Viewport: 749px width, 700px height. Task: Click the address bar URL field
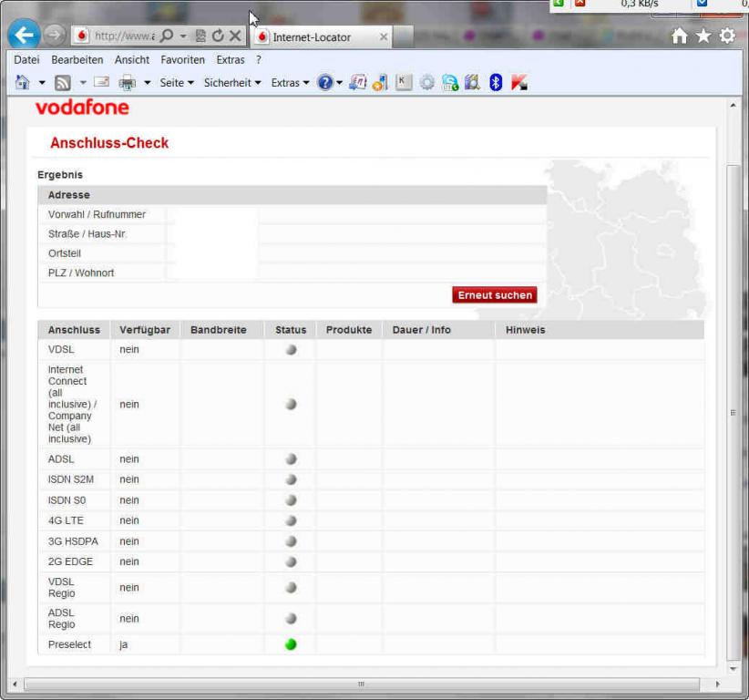pyautogui.click(x=124, y=36)
